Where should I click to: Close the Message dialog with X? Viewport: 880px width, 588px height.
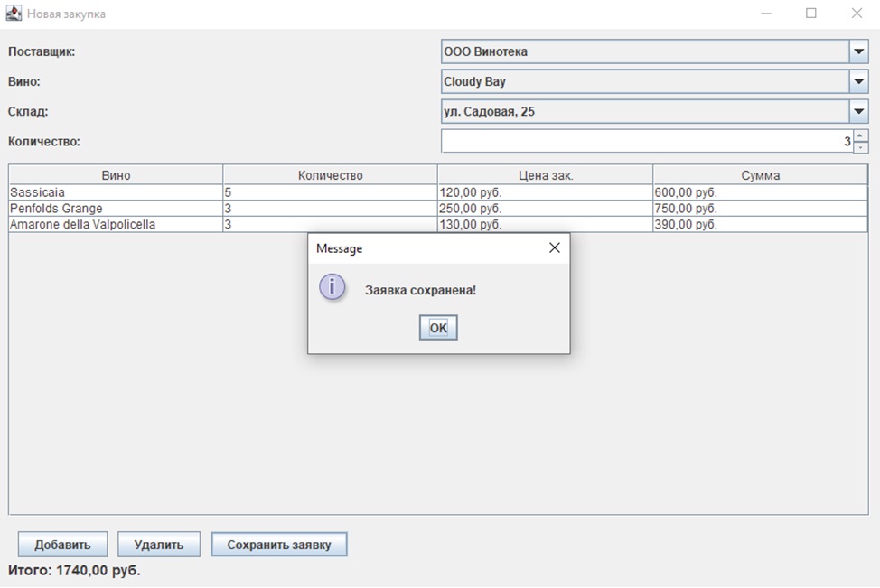(x=554, y=247)
